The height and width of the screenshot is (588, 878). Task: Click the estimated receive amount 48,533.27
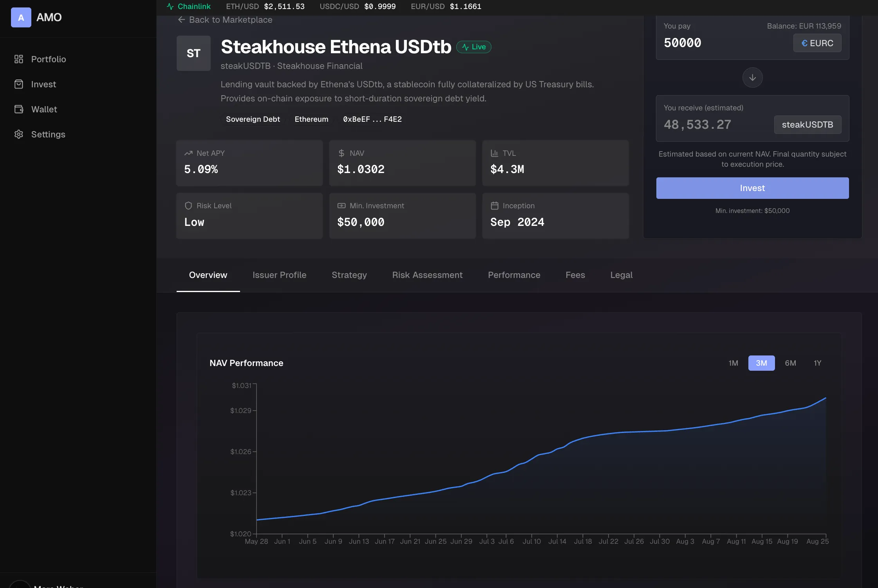(697, 124)
